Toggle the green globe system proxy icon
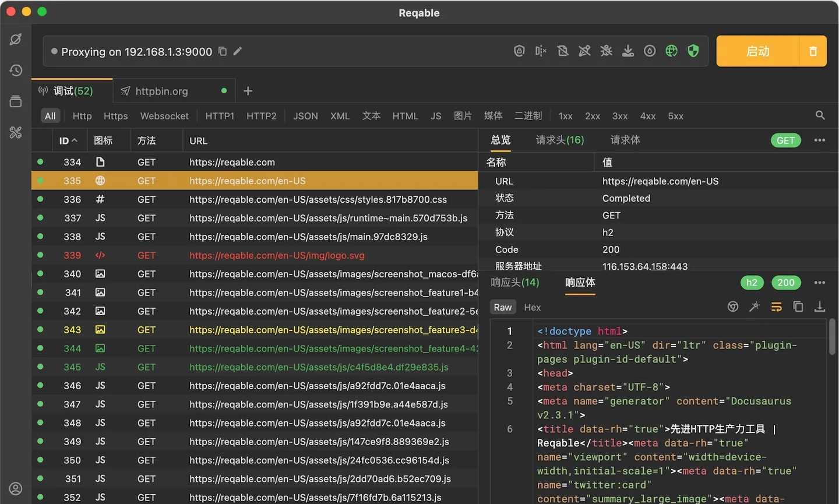Screen dimensions: 839x504 coord(672,51)
